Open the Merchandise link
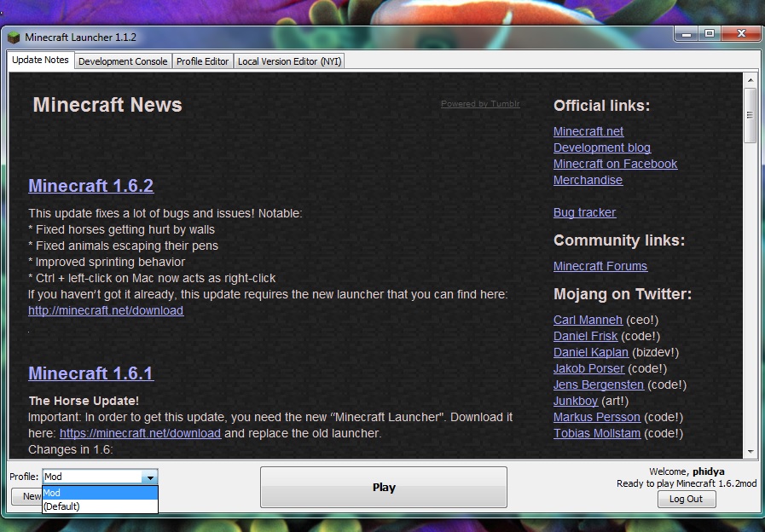 (588, 180)
